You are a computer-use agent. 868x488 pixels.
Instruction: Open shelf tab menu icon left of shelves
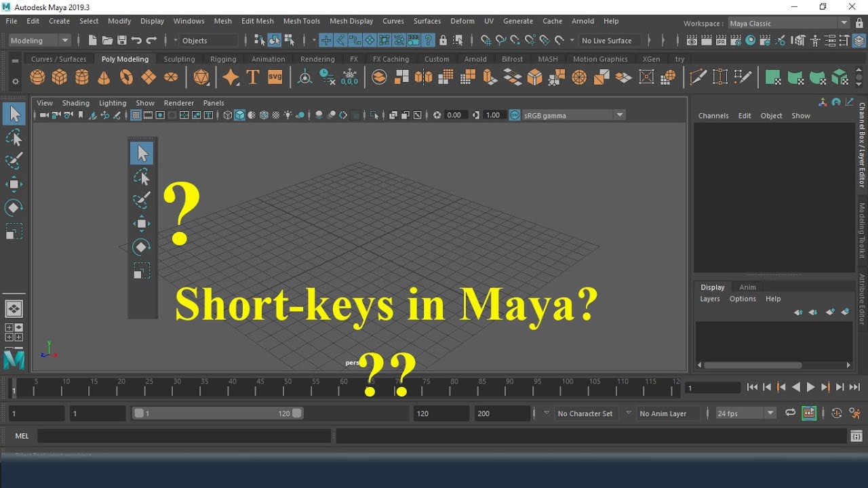(x=15, y=61)
